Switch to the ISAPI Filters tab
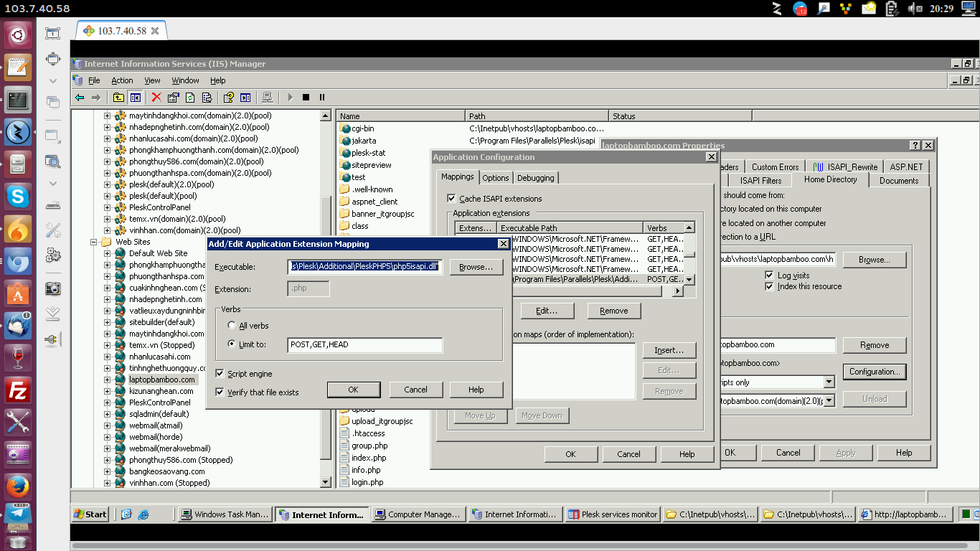Screen dimensions: 980x551 [x=760, y=181]
